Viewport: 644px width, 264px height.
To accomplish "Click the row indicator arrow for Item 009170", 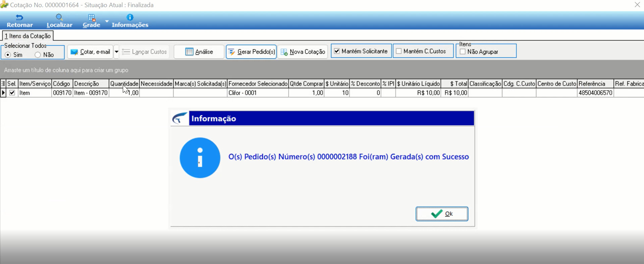I will click(x=3, y=93).
